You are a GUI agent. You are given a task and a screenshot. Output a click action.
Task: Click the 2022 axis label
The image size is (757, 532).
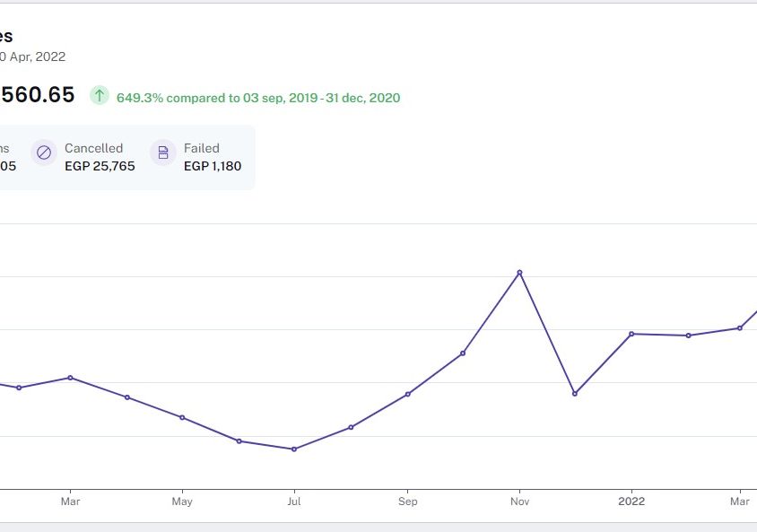(x=632, y=501)
